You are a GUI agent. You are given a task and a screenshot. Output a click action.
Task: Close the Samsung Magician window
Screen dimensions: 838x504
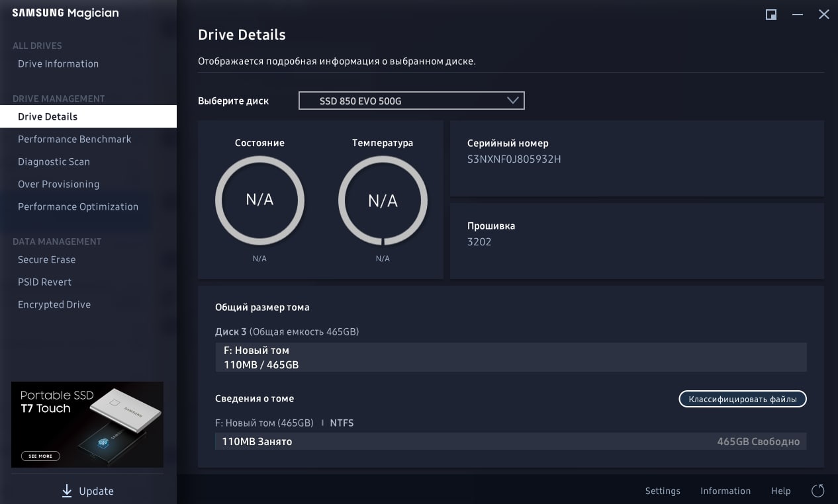[x=824, y=15]
